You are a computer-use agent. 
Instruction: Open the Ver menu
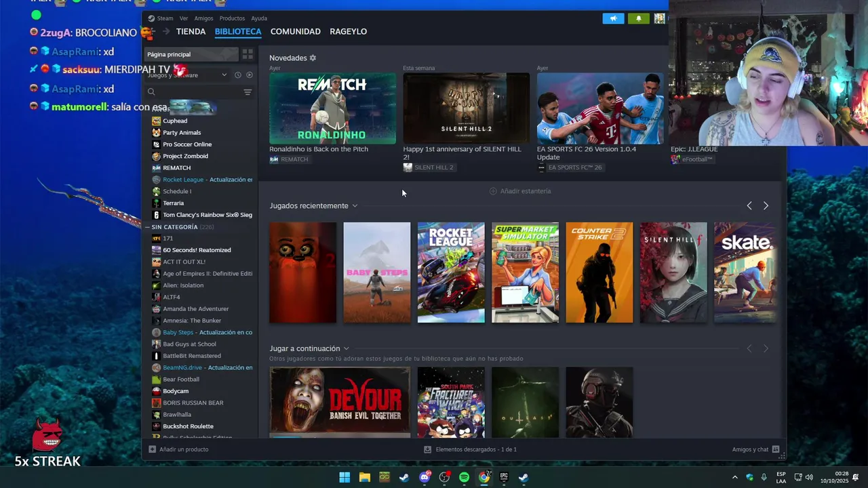tap(184, 18)
